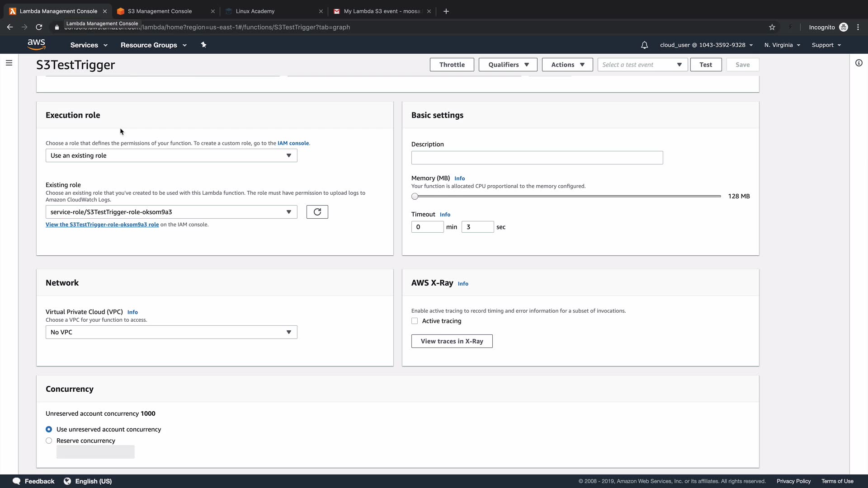Click the pin shortcut icon in navbar
Screen dimensions: 868x488
coord(203,45)
